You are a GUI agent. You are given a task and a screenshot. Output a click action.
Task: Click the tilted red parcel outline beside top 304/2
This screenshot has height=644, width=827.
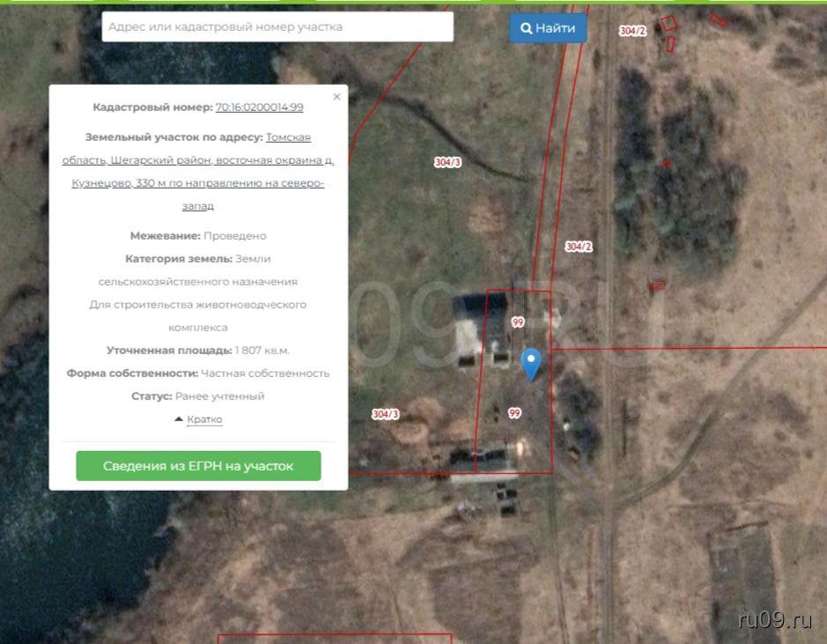(x=669, y=24)
